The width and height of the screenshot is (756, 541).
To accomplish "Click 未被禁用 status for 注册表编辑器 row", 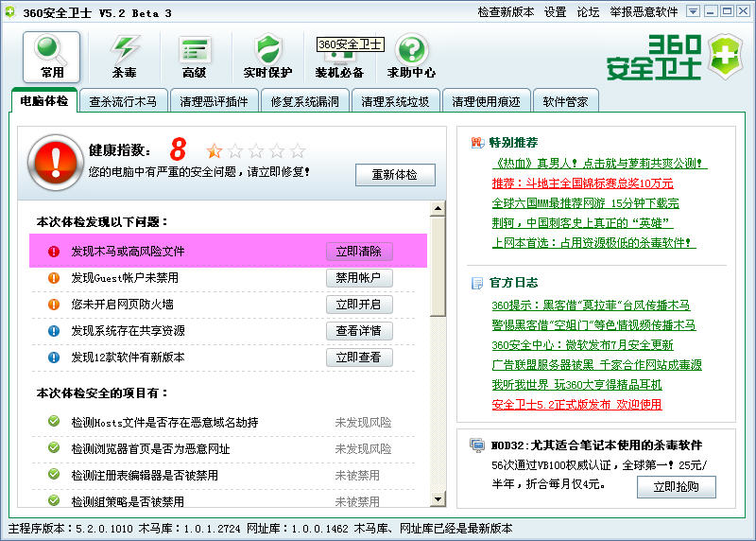I will (357, 476).
